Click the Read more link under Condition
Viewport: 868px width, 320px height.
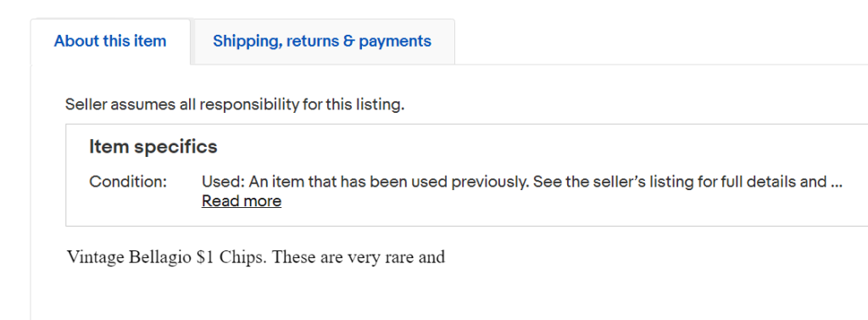[x=242, y=201]
